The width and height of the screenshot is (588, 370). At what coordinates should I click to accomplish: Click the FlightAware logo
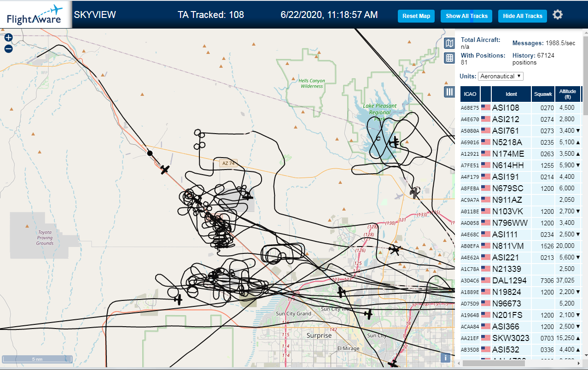click(x=35, y=15)
